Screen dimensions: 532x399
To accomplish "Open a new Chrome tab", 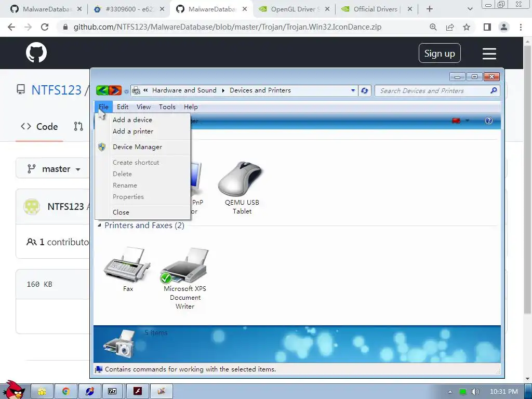I will 430,9.
